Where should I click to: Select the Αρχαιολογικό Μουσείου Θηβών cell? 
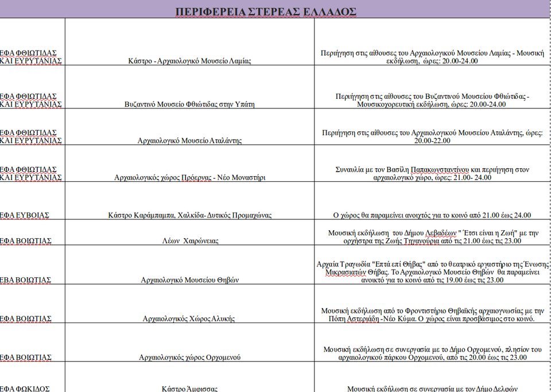189,280
